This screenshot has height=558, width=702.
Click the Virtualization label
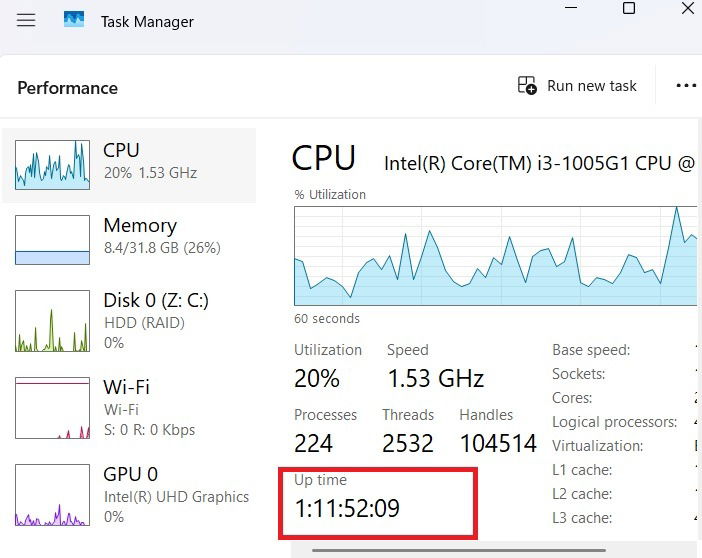click(x=598, y=446)
